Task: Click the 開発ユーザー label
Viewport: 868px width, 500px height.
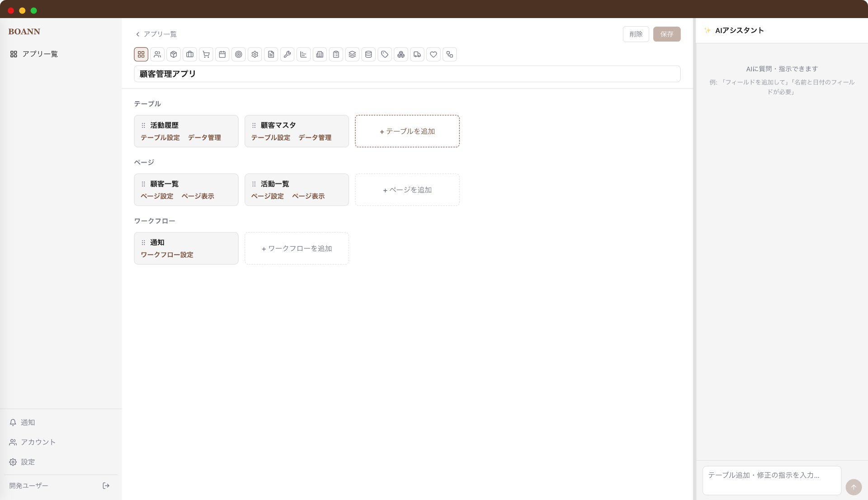Action: click(28, 486)
